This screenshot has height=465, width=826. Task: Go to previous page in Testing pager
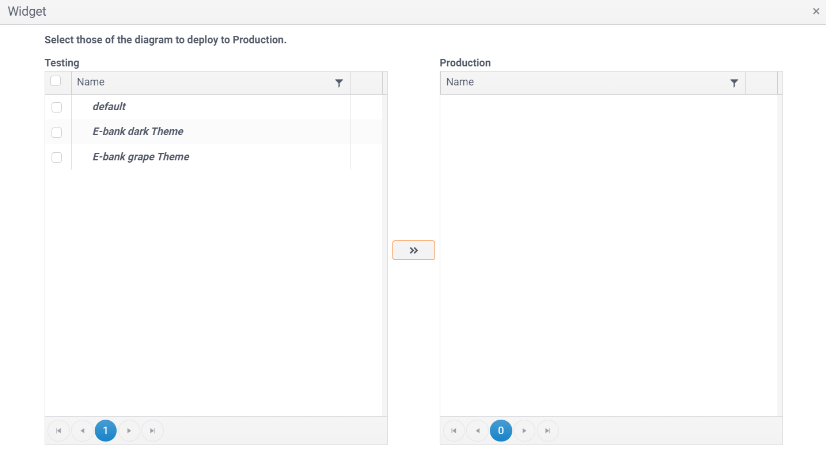[x=82, y=431]
